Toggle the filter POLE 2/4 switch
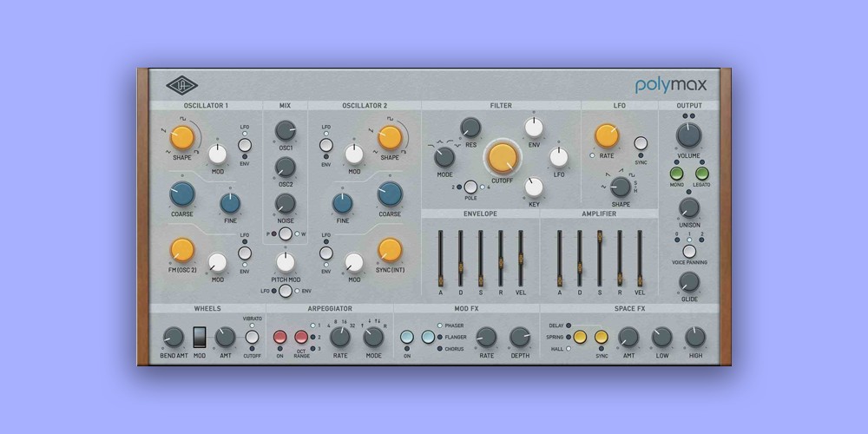Viewport: 868px width, 434px height. tap(470, 187)
